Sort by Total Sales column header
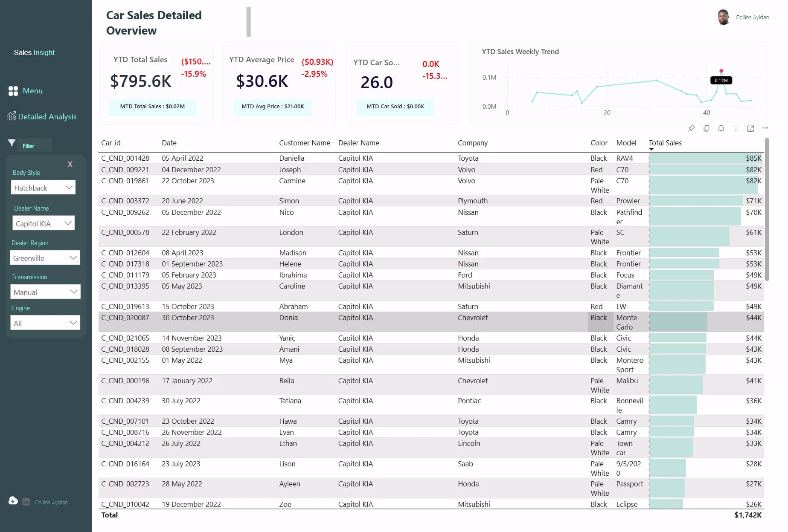The image size is (788, 532). click(x=665, y=143)
